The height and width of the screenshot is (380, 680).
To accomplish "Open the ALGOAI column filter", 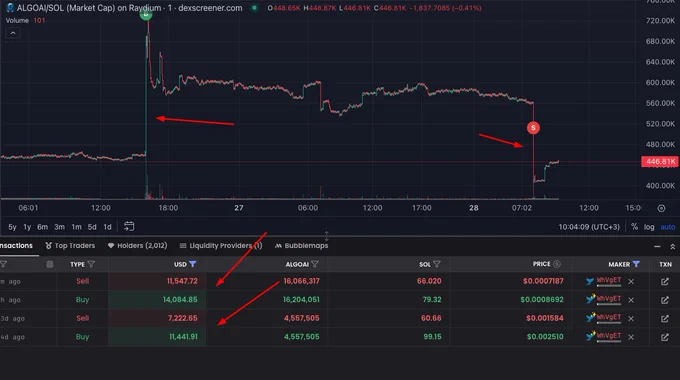I will point(315,264).
